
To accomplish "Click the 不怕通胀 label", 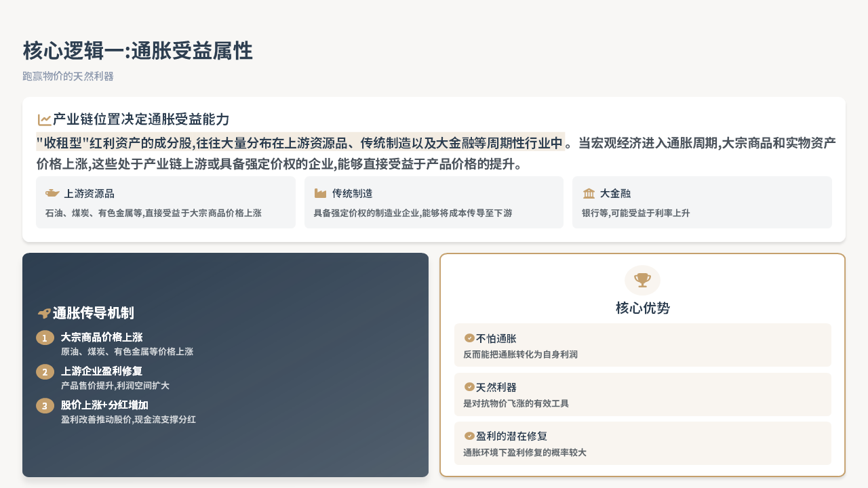I will click(x=496, y=338).
